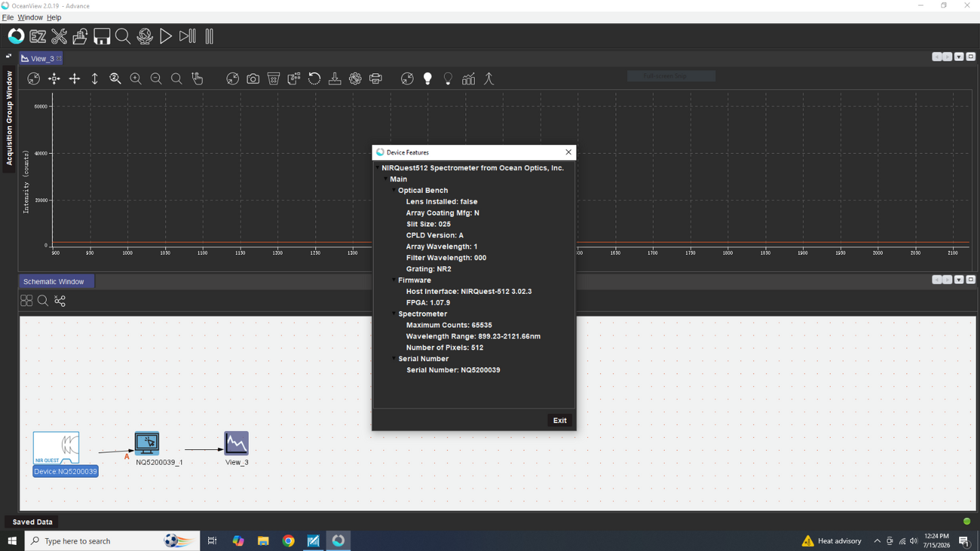Click the EZ quick view icon
Screen dimensions: 980x551
(x=38, y=37)
